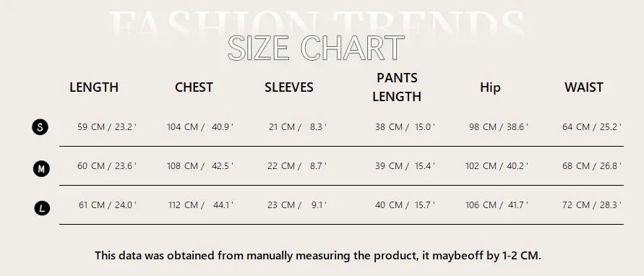The height and width of the screenshot is (276, 644).
Task: Select the SIZE CHART title
Action: click(x=316, y=48)
